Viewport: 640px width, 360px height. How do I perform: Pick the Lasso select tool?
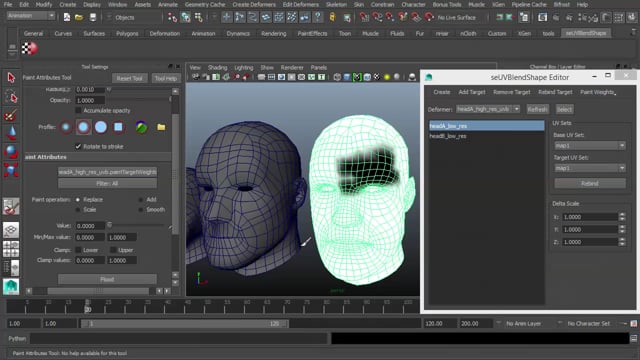point(11,96)
